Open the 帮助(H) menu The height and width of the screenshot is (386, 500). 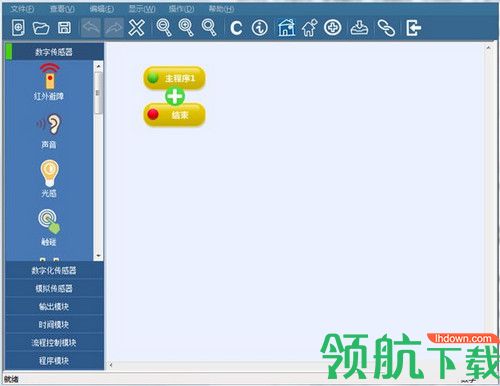[221, 9]
